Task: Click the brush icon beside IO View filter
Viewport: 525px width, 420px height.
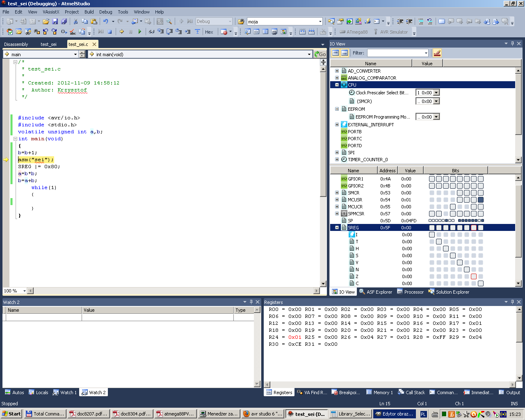Action: [437, 53]
